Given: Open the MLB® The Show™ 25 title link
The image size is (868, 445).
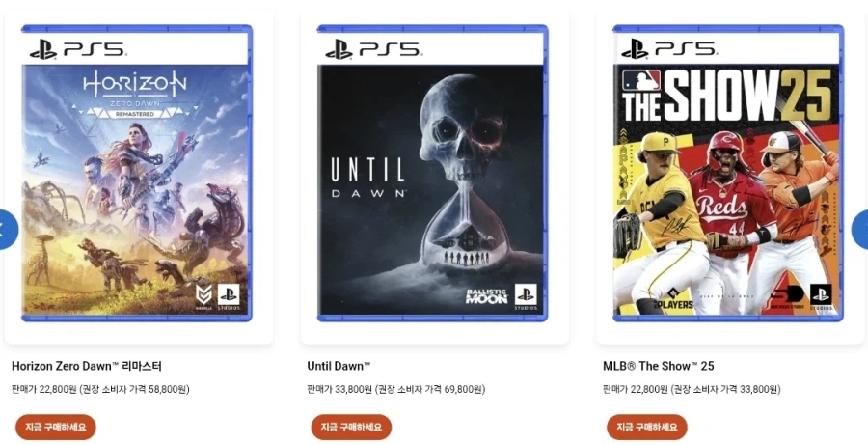Looking at the screenshot, I should (x=658, y=366).
